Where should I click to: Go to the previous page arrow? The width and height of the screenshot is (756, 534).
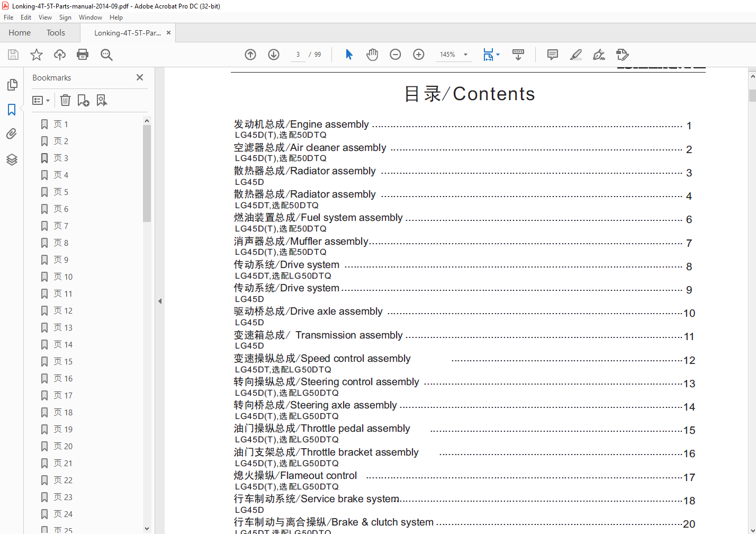point(250,55)
